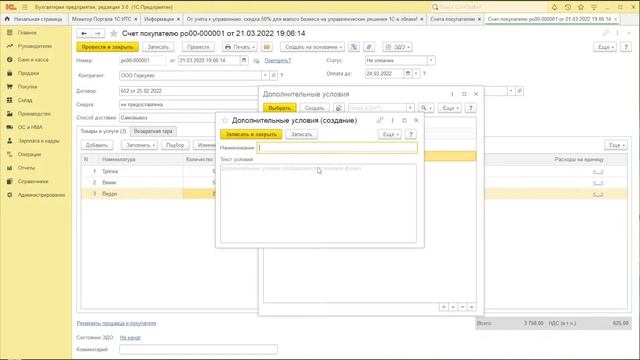Open 'Склад' sidebar section
Viewport: 640px width, 360px height.
tap(24, 100)
